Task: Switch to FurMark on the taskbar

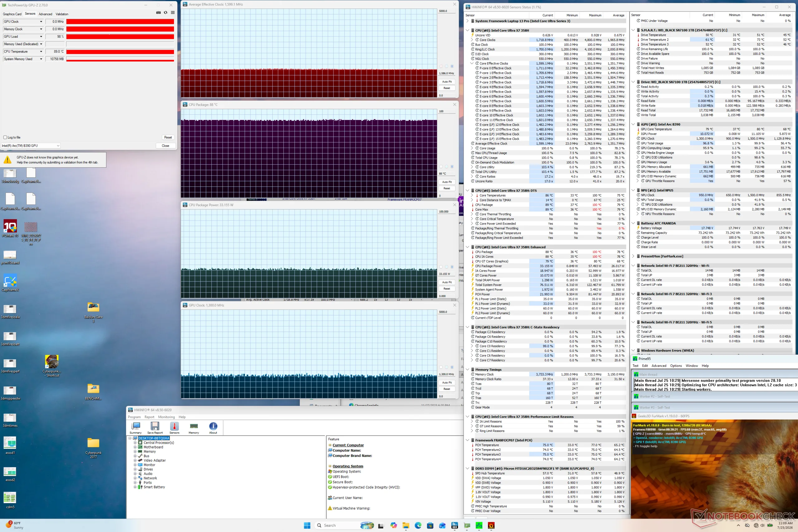Action: [x=491, y=525]
